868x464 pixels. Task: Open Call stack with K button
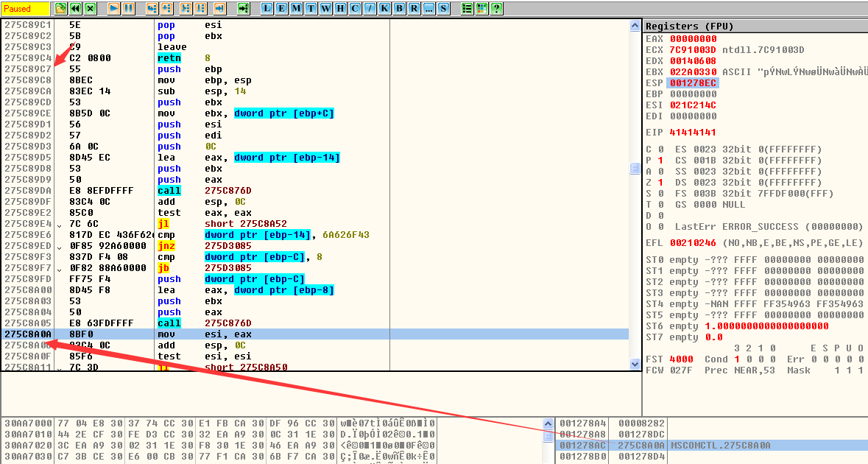[x=384, y=9]
